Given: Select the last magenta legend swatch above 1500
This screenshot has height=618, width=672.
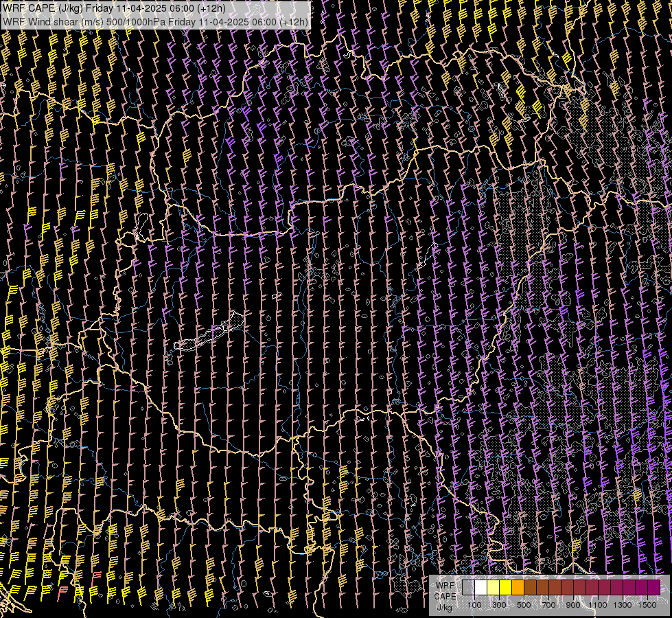Looking at the screenshot, I should tap(654, 587).
